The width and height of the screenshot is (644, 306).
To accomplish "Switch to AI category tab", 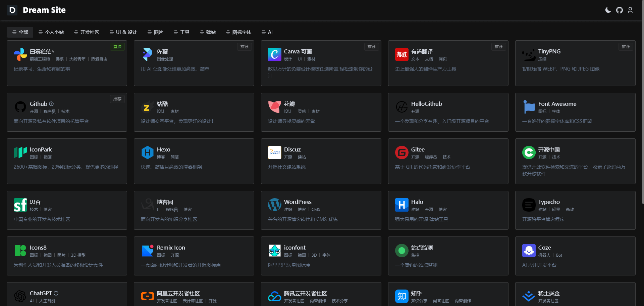I will point(267,32).
